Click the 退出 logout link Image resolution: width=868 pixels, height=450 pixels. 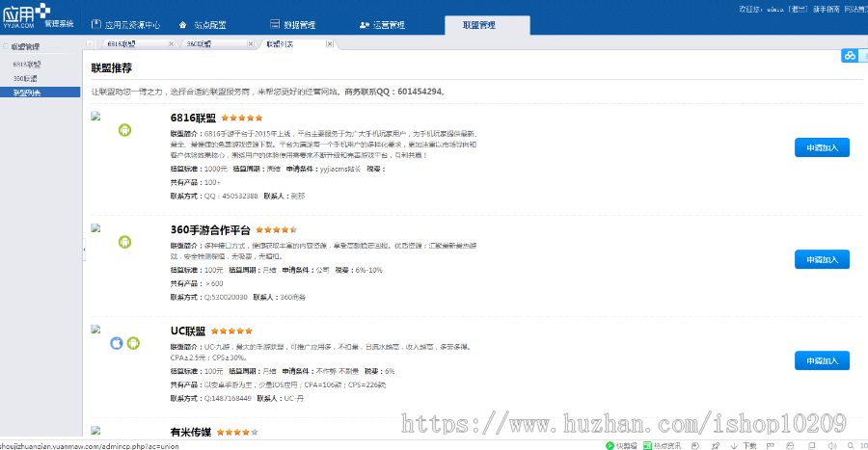(x=798, y=10)
